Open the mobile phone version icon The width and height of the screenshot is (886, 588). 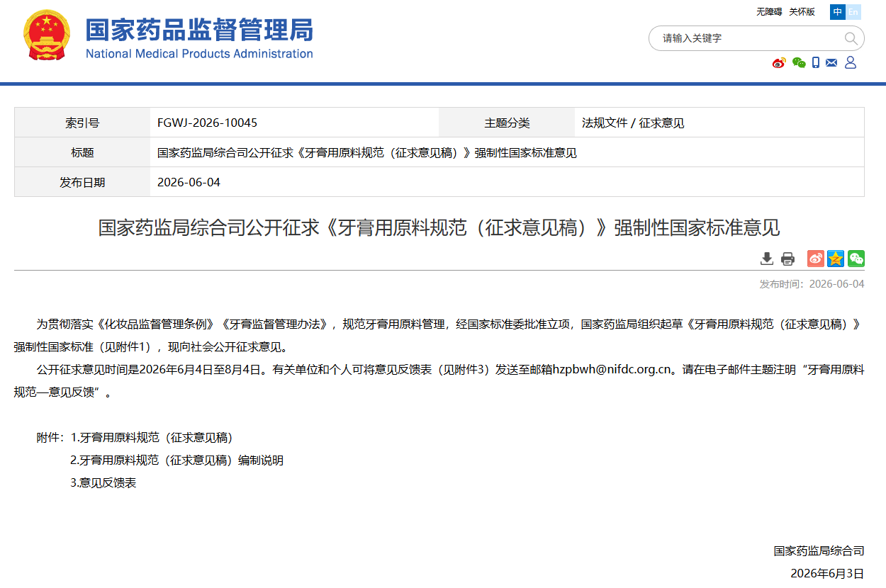tap(816, 62)
